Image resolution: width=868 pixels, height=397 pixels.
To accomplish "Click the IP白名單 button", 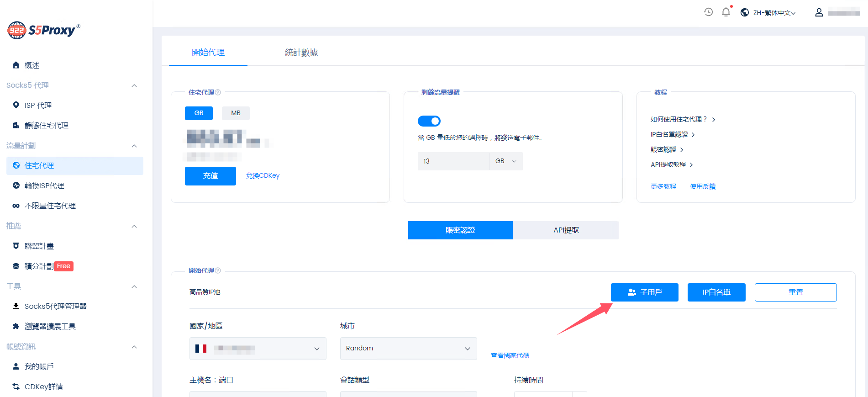I will pos(716,292).
